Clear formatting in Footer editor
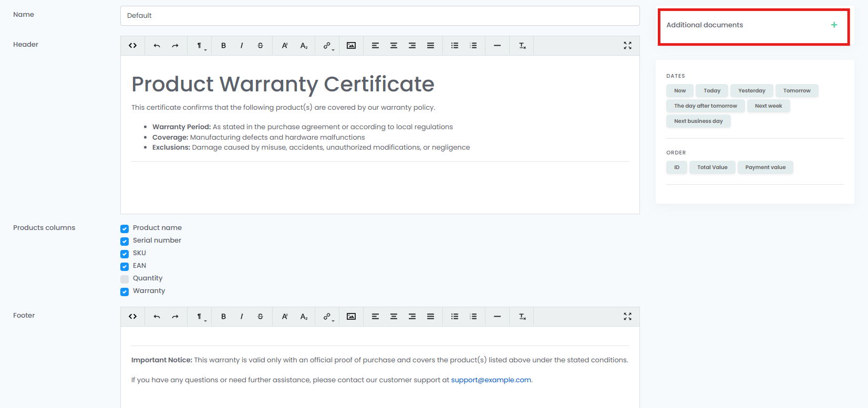868x408 pixels. (522, 317)
